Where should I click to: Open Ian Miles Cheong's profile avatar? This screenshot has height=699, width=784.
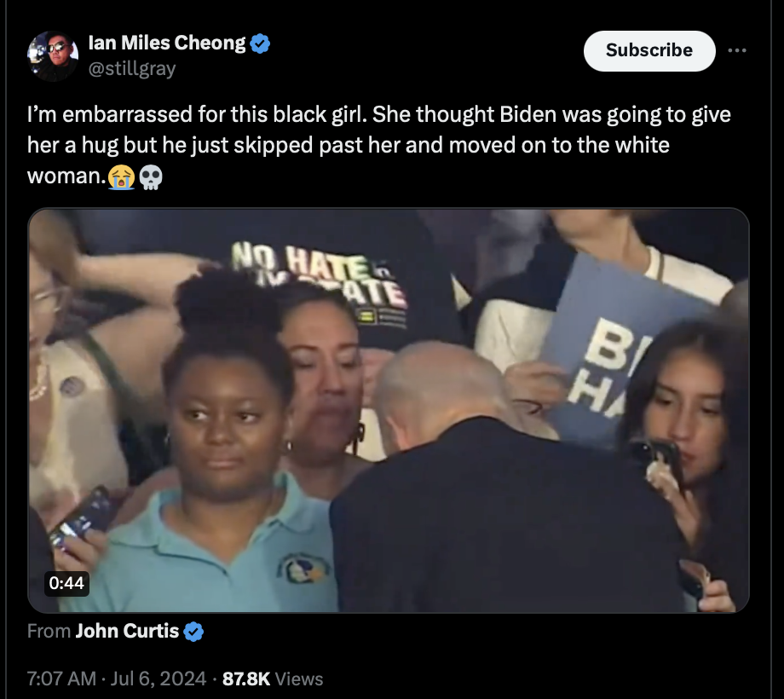[53, 55]
